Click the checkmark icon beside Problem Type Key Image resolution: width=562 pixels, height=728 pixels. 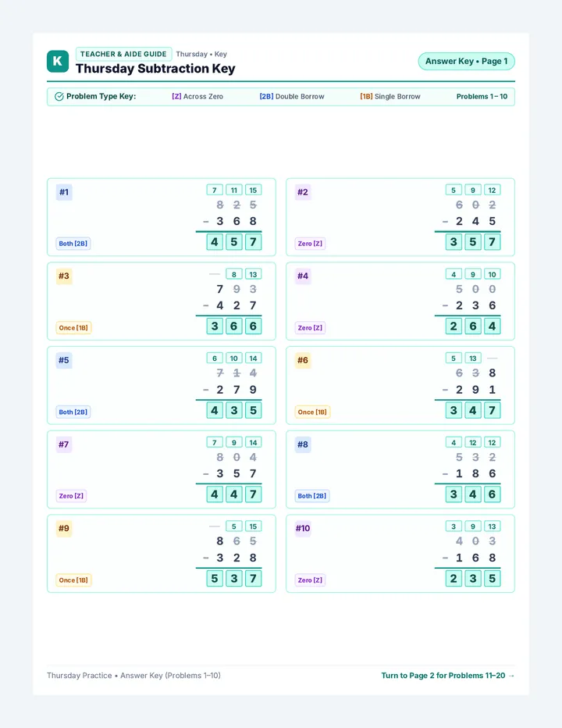coord(59,97)
